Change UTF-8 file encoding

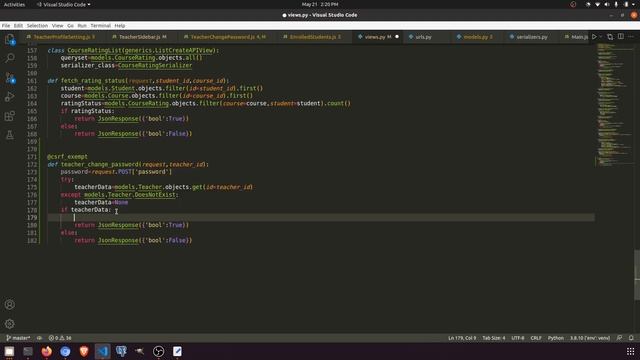(518, 338)
